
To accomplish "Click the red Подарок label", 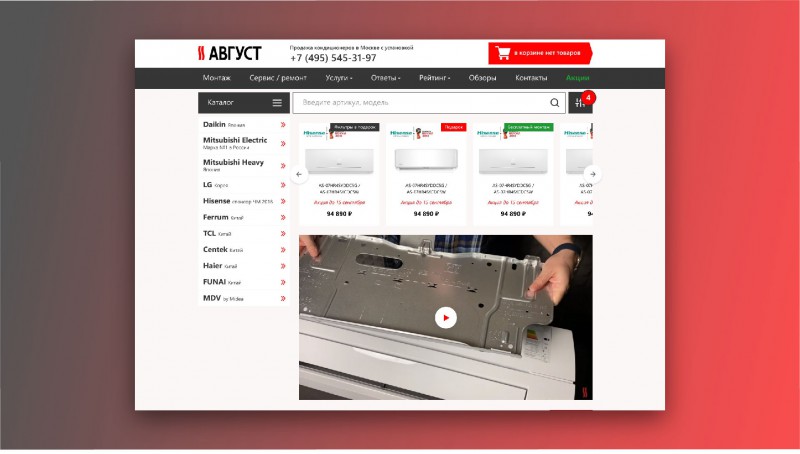I will [x=454, y=127].
